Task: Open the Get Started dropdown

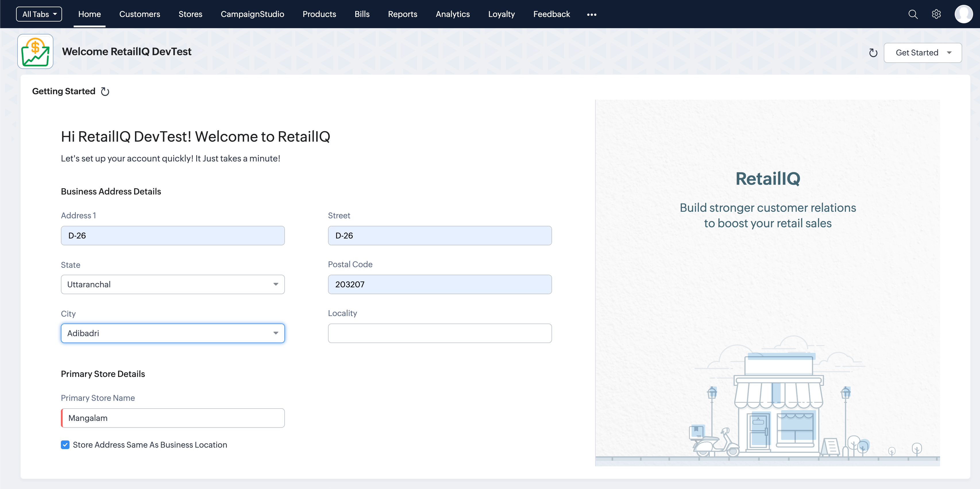Action: pos(923,53)
